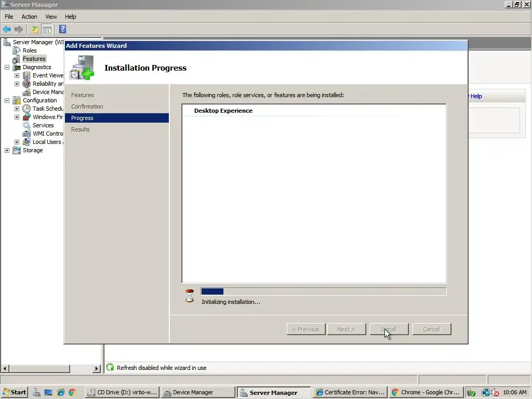Select the Storage node icon
532x399 pixels.
17,150
